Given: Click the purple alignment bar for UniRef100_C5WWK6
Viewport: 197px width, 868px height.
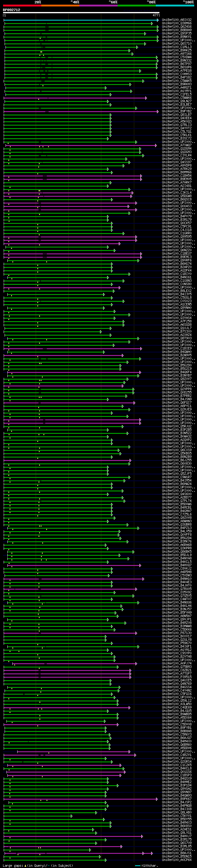Looking at the screenshot, I should coord(75,98).
